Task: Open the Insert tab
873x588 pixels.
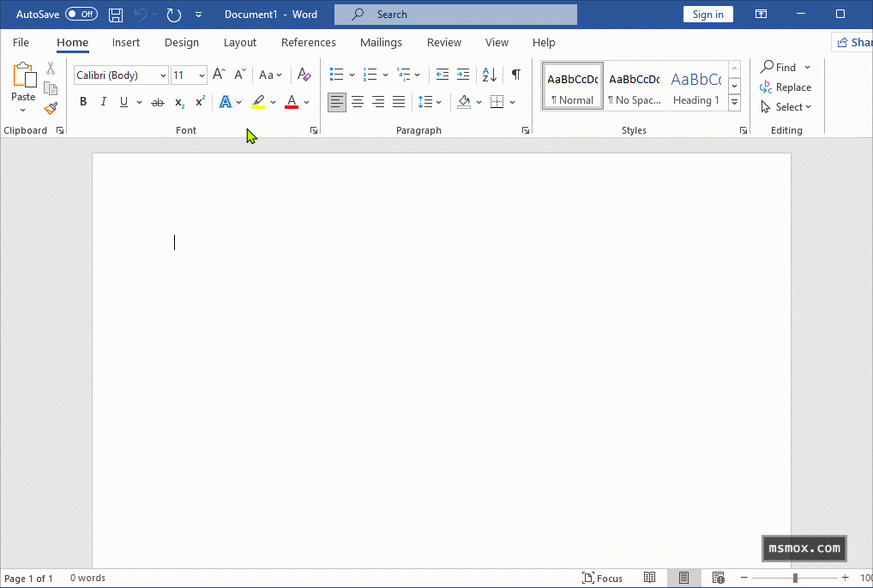Action: point(126,43)
